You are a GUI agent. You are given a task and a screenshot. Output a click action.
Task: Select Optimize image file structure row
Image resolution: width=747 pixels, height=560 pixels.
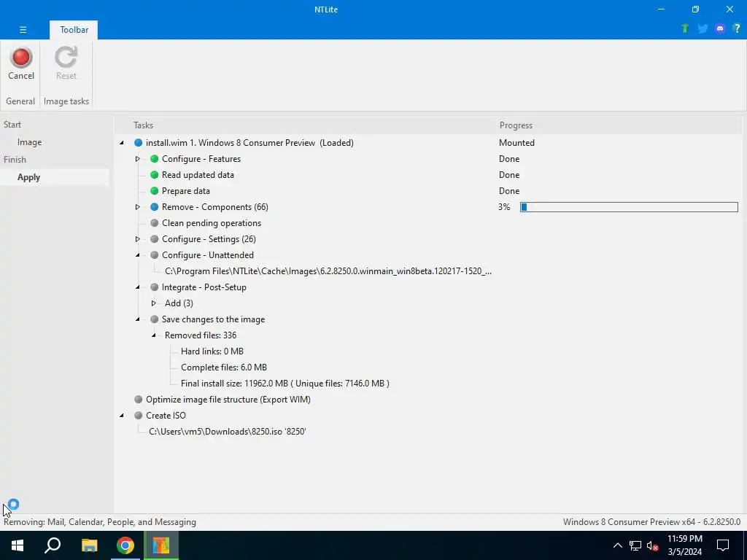tap(228, 400)
